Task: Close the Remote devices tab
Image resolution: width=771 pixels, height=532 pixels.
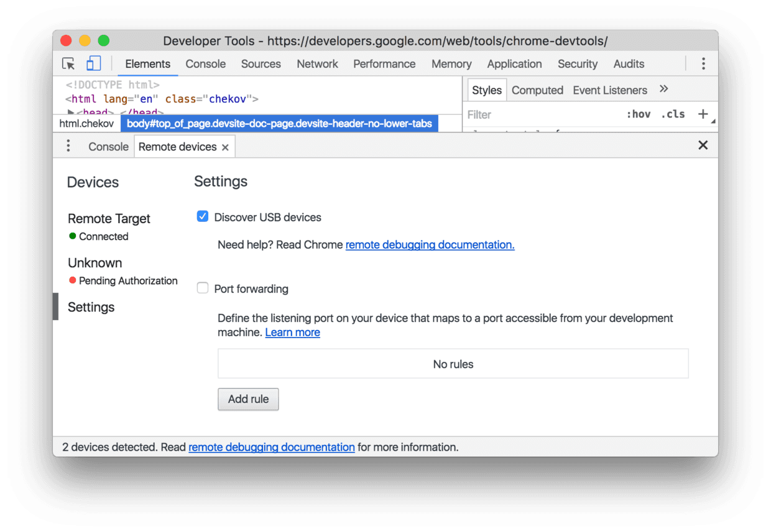Action: [x=224, y=147]
